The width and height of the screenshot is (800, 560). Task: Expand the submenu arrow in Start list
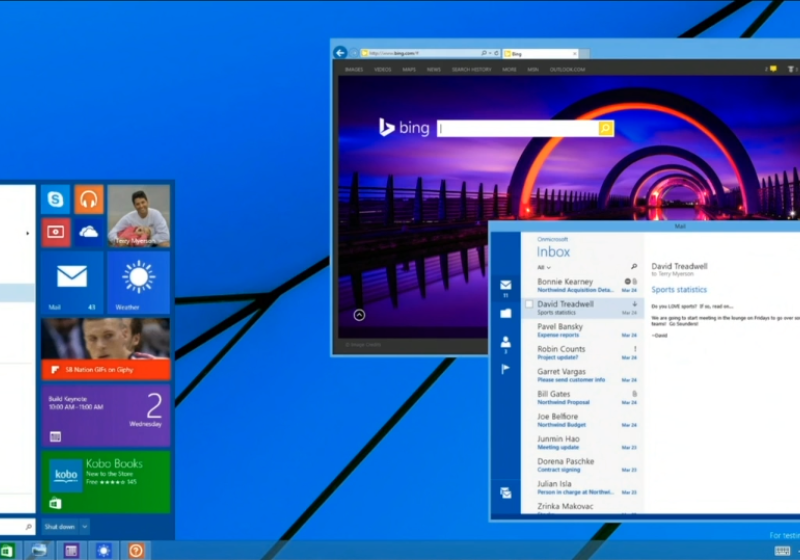(28, 234)
